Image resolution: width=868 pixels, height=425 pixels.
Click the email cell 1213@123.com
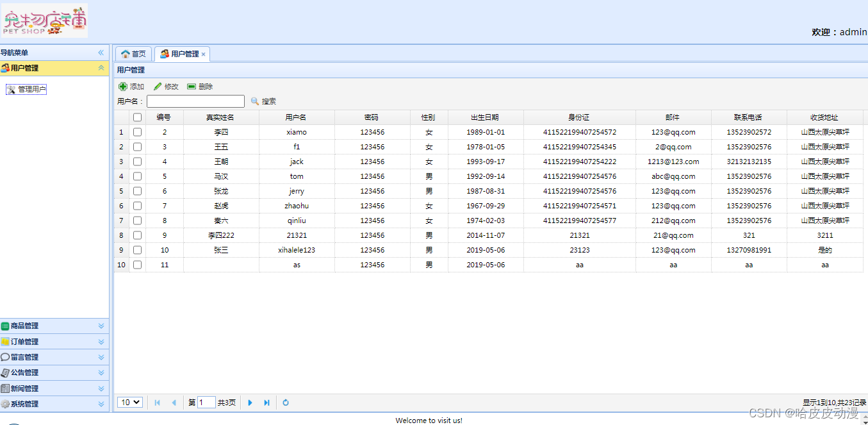[673, 162]
